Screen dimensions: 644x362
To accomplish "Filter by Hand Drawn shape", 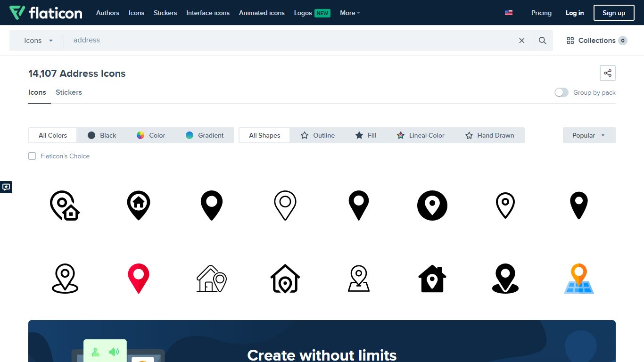I will click(489, 135).
